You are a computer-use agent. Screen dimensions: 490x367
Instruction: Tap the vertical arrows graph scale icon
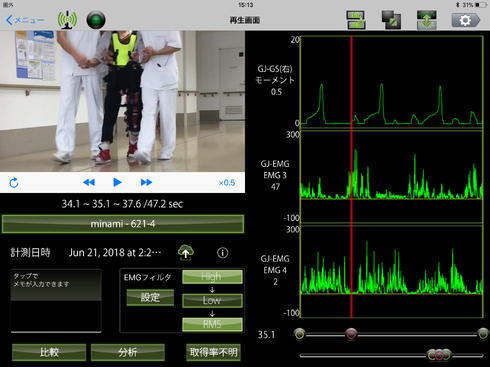coord(427,20)
